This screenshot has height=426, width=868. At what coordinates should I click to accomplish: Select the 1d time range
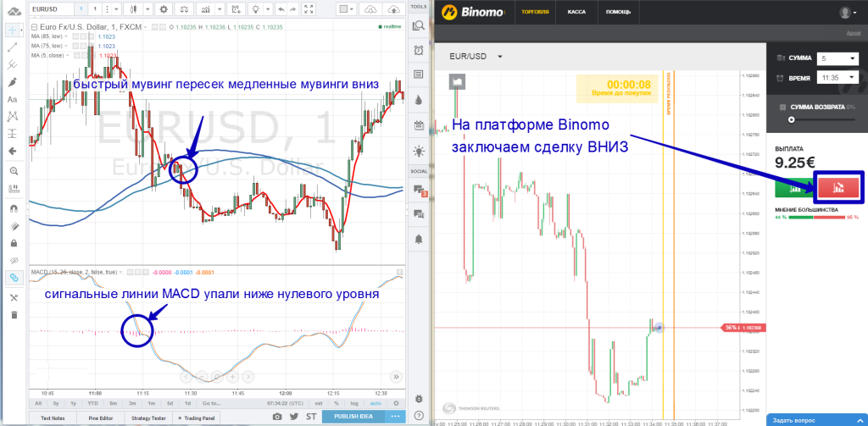tap(187, 403)
